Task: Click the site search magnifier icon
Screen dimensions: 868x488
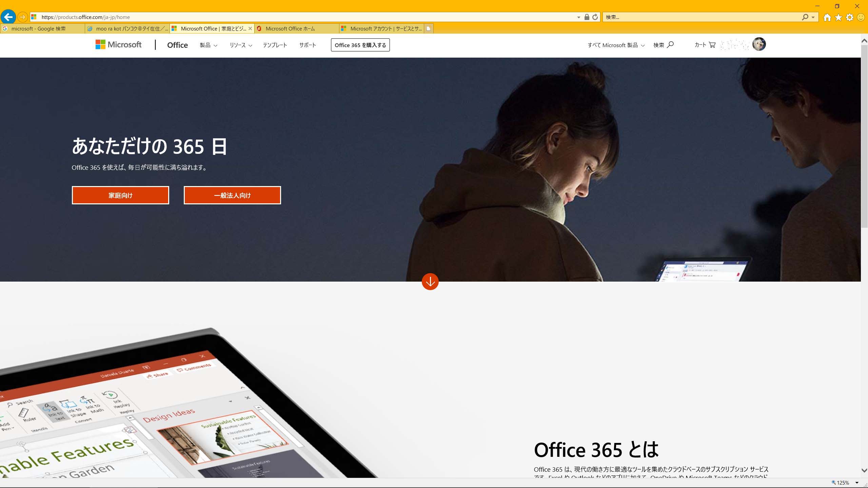Action: 670,45
